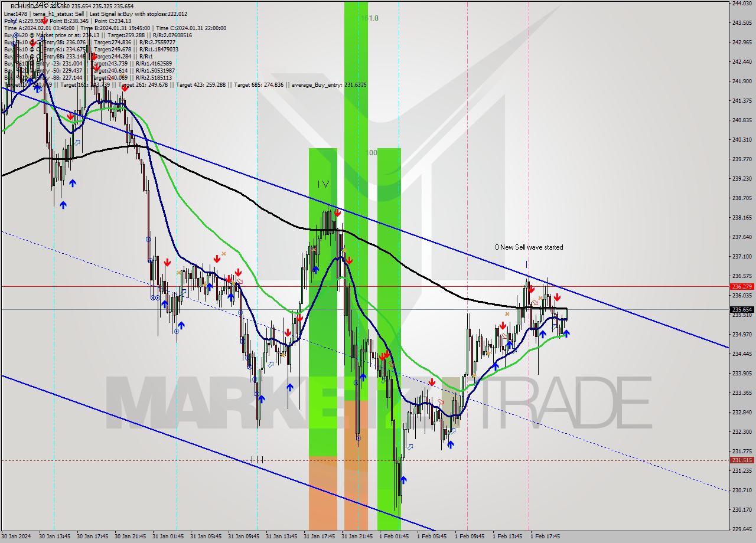Click the '30 Jan 13:45' time label
This screenshot has height=543, width=756.
tap(56, 537)
